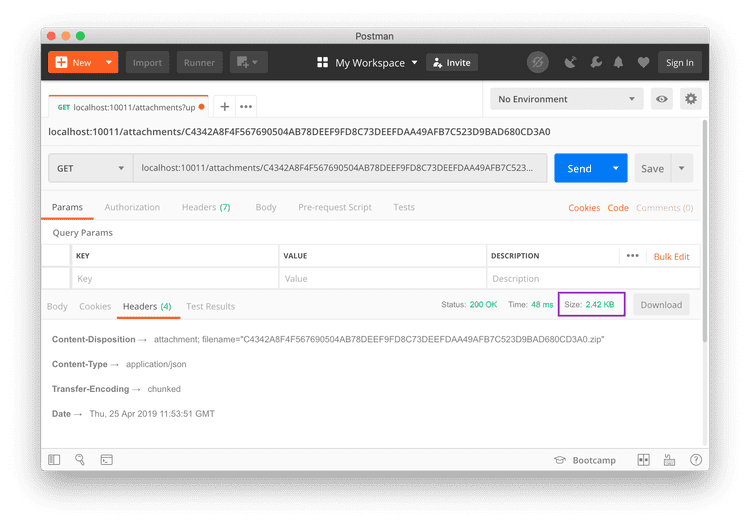Image resolution: width=750 pixels, height=525 pixels.
Task: Open the Tests tab
Action: tap(404, 207)
